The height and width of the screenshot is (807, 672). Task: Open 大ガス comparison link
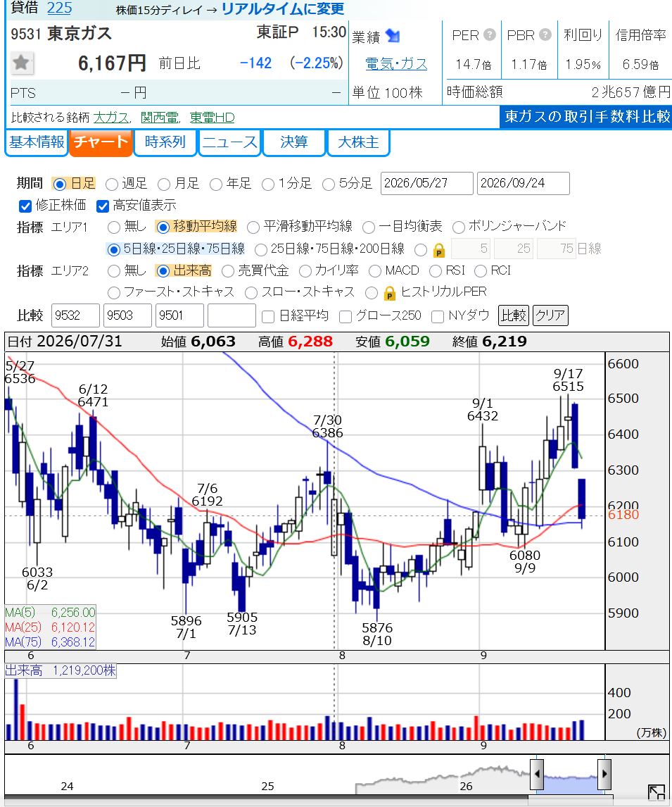coord(110,118)
